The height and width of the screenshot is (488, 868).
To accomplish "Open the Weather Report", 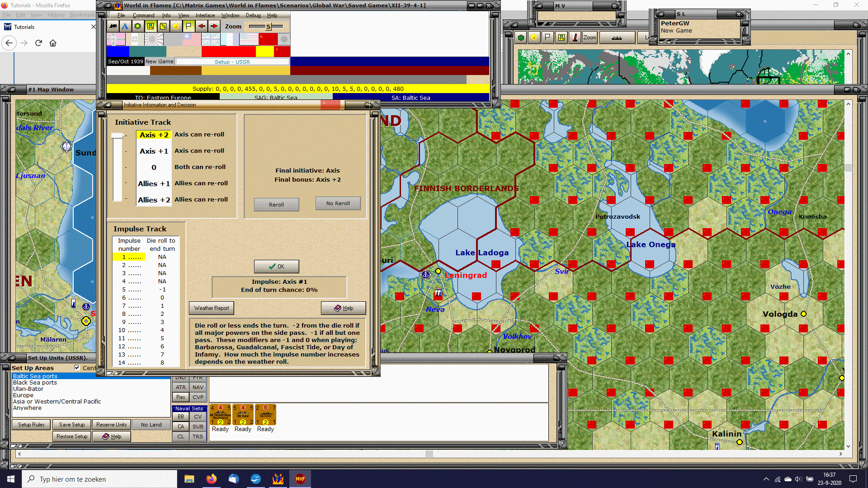I will point(211,308).
